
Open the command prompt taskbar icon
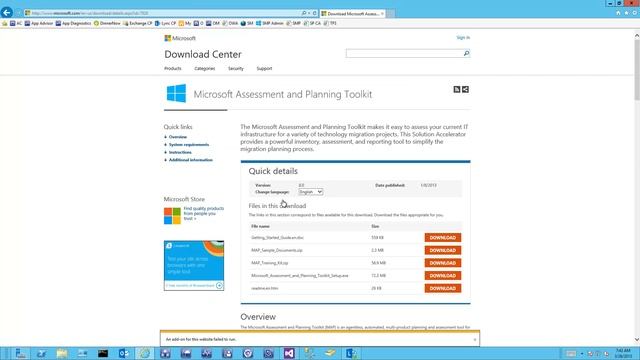tap(103, 353)
